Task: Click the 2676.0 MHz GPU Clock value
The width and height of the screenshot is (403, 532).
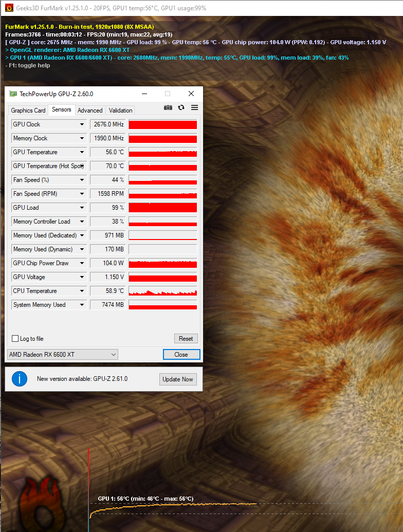Action: pos(108,124)
